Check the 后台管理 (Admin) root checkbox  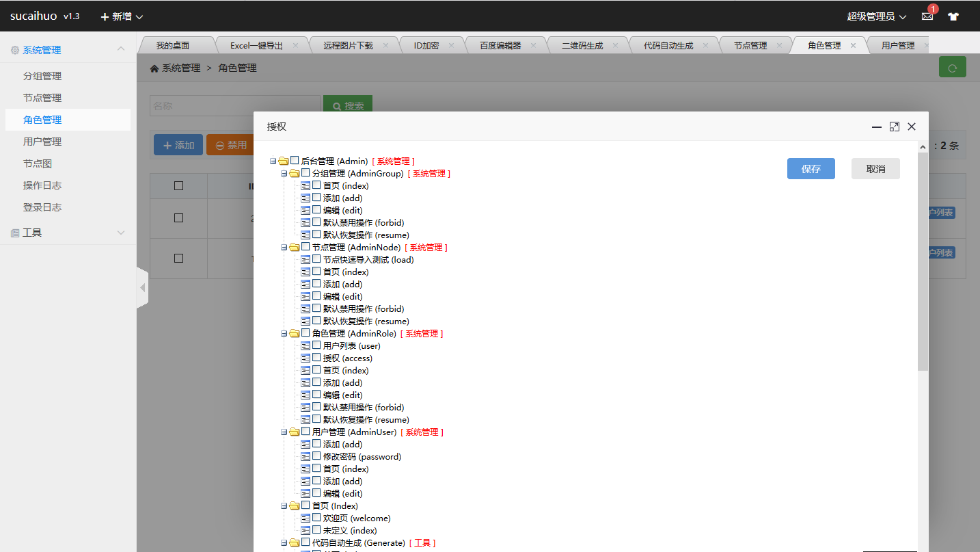295,160
